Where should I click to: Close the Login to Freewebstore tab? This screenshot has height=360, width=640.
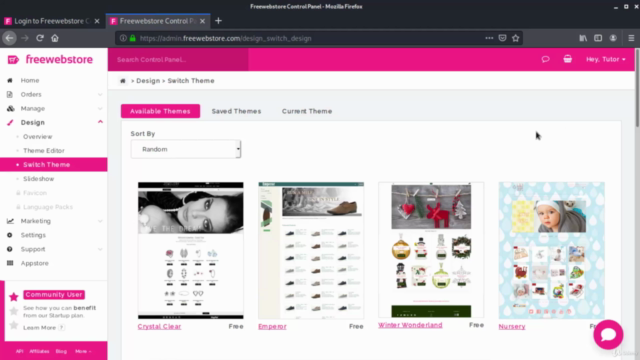click(x=97, y=21)
